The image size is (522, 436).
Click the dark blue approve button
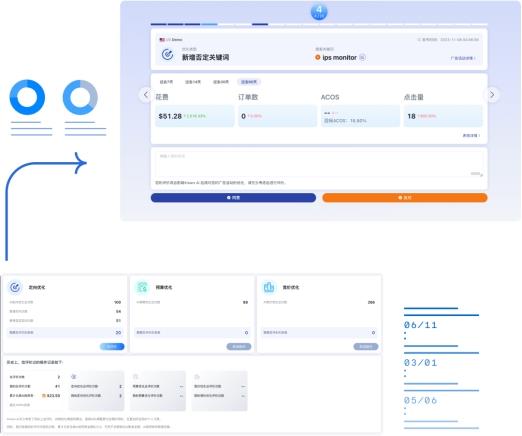[x=233, y=198]
